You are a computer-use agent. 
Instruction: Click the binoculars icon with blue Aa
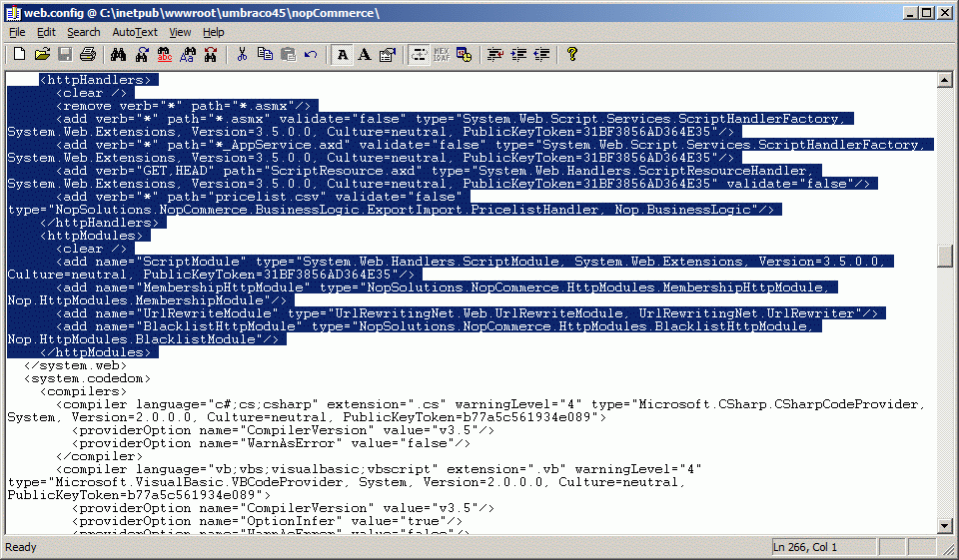pyautogui.click(x=188, y=55)
